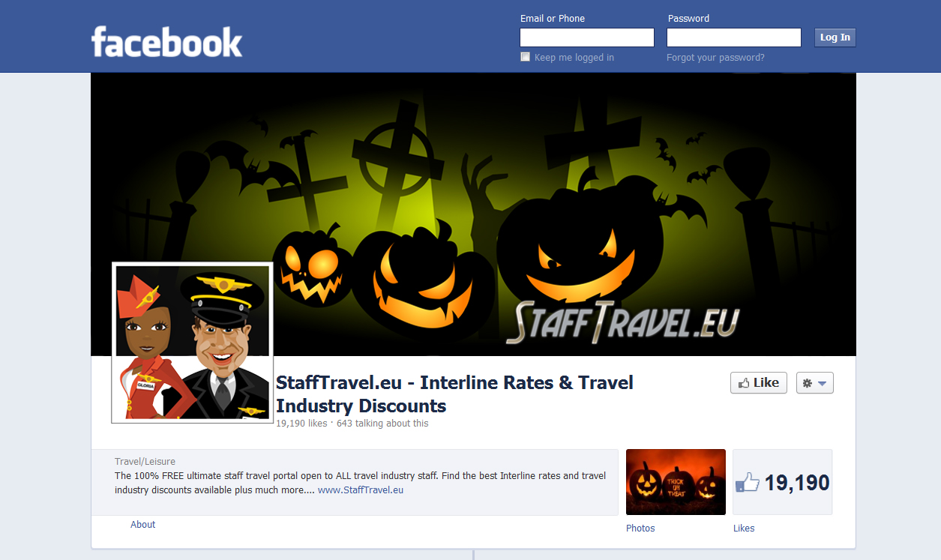This screenshot has height=560, width=941.
Task: Click the Password input field
Action: (734, 37)
